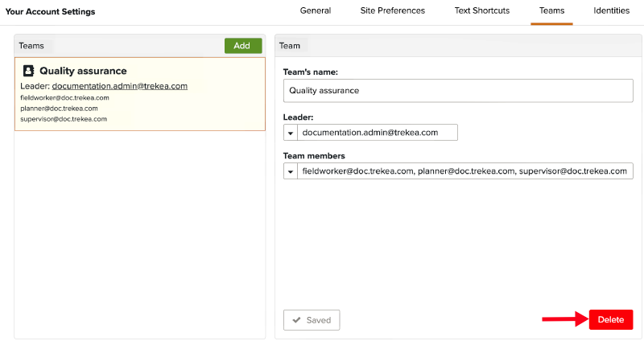Select the Teams tab
The image size is (644, 341).
pyautogui.click(x=551, y=11)
